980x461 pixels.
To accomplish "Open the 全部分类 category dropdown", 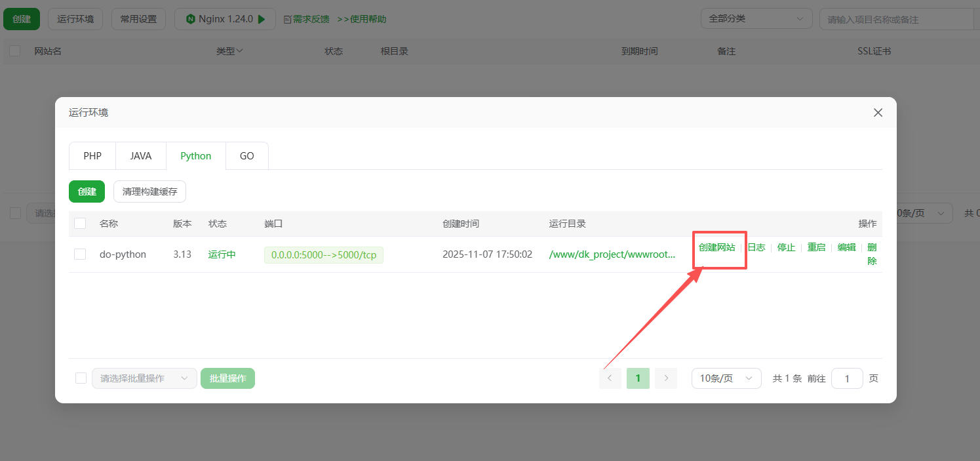I will point(756,18).
